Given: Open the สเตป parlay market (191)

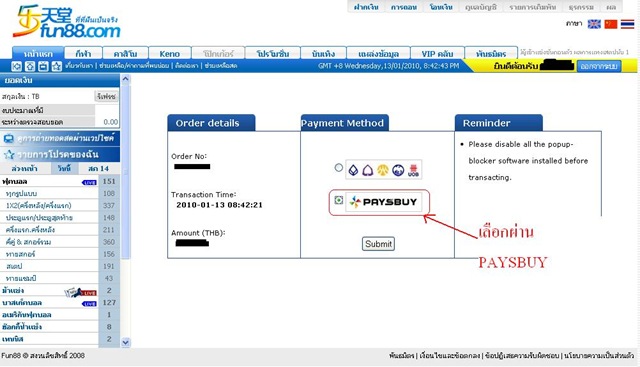Looking at the screenshot, I should pos(14,266).
